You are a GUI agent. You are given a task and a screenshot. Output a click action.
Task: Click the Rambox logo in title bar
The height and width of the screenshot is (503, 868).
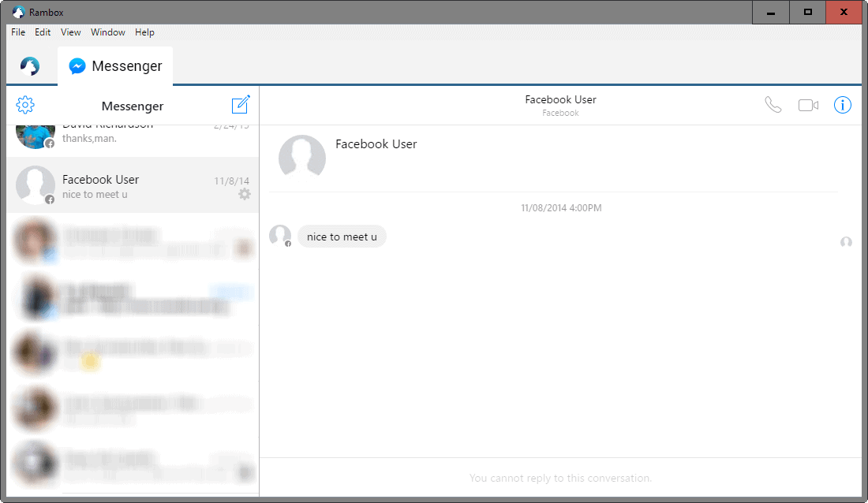point(19,12)
